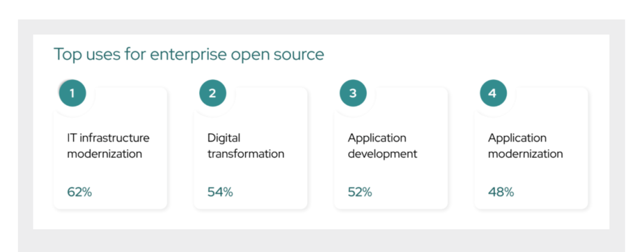The width and height of the screenshot is (644, 252).
Task: Select the 48% percentage
Action: pos(501,192)
